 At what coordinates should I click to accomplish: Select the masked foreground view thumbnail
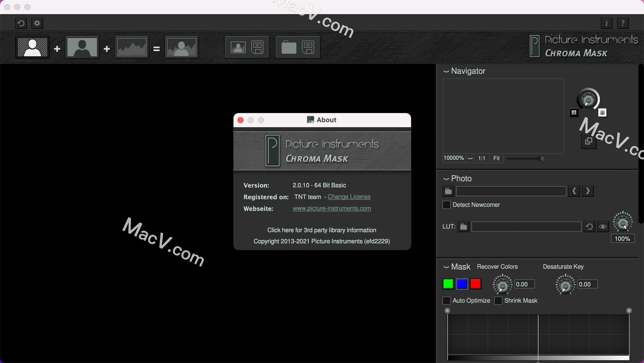(x=33, y=47)
